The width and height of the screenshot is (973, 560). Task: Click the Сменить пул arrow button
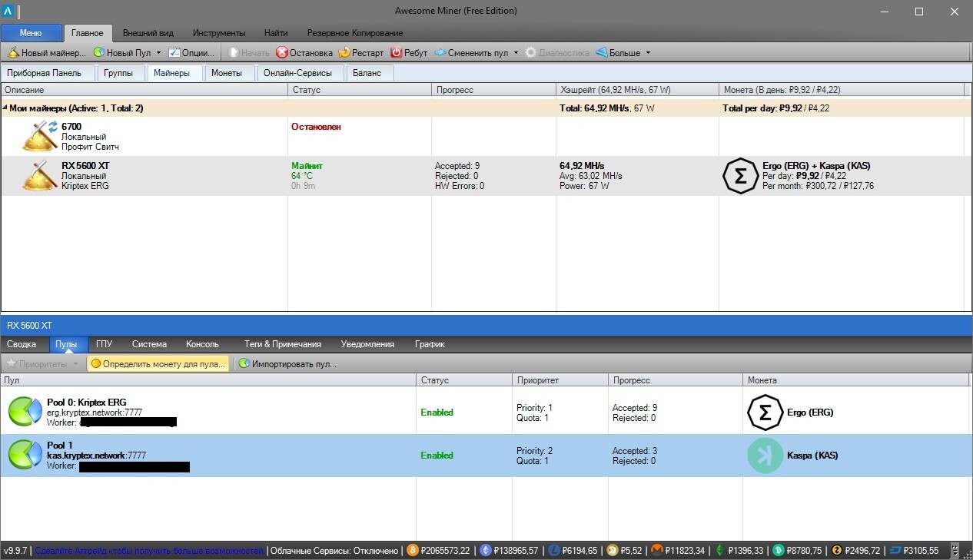(x=471, y=53)
